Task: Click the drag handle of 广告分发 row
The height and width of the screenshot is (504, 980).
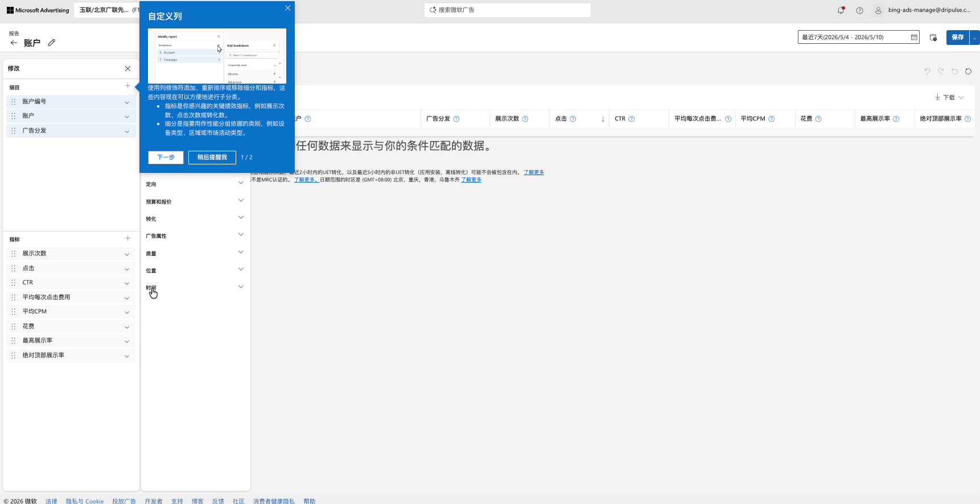Action: coord(14,131)
